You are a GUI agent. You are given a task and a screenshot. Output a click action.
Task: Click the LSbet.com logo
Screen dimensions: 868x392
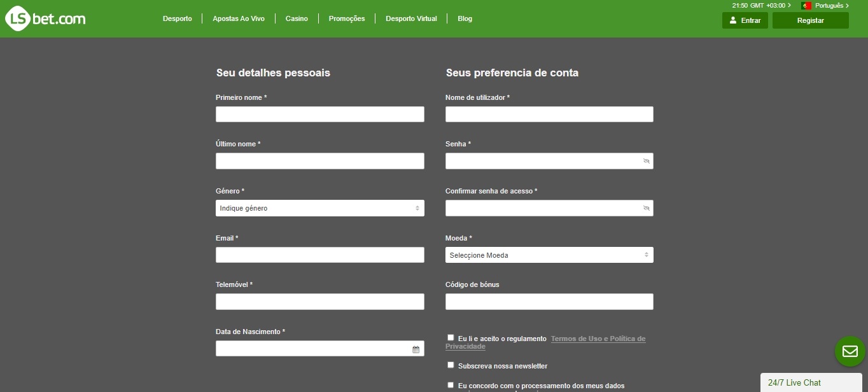pos(45,18)
